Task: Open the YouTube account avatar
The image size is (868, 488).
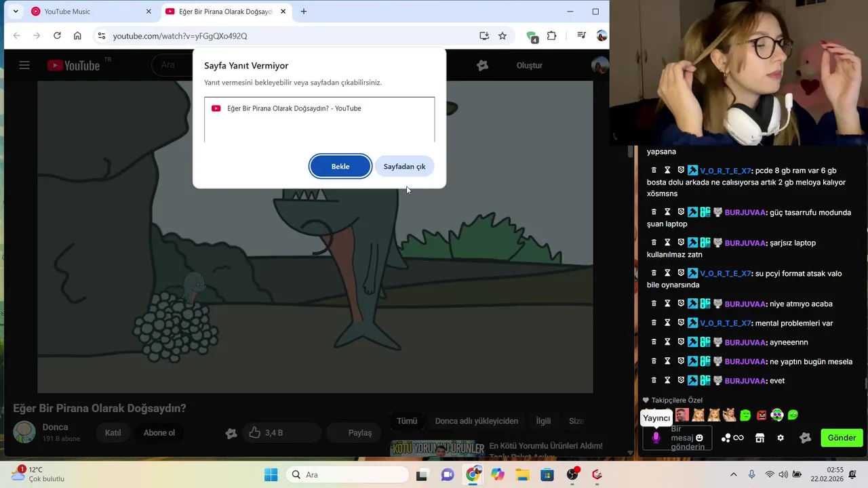Action: (x=599, y=65)
